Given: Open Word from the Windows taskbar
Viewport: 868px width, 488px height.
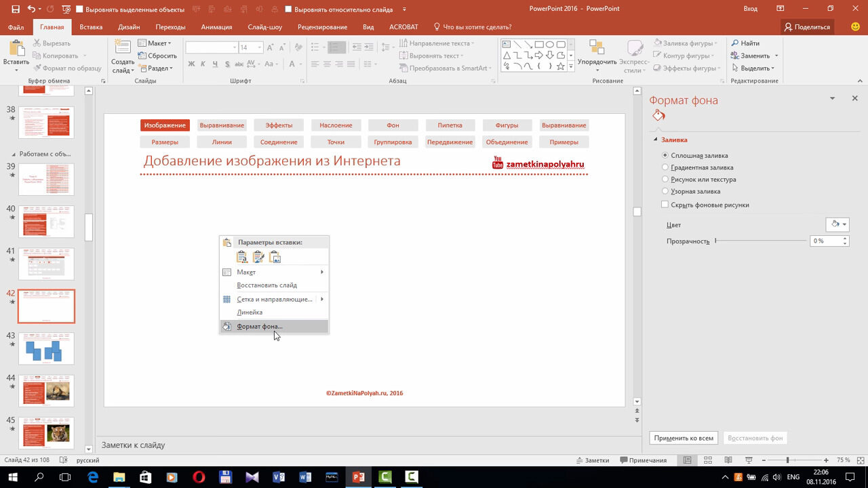Looking at the screenshot, I should click(x=304, y=476).
